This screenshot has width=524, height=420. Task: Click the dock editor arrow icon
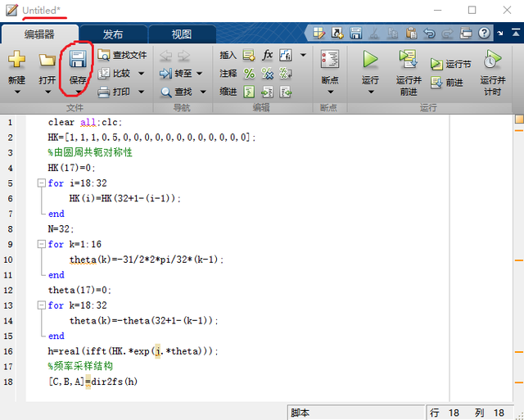[x=500, y=33]
